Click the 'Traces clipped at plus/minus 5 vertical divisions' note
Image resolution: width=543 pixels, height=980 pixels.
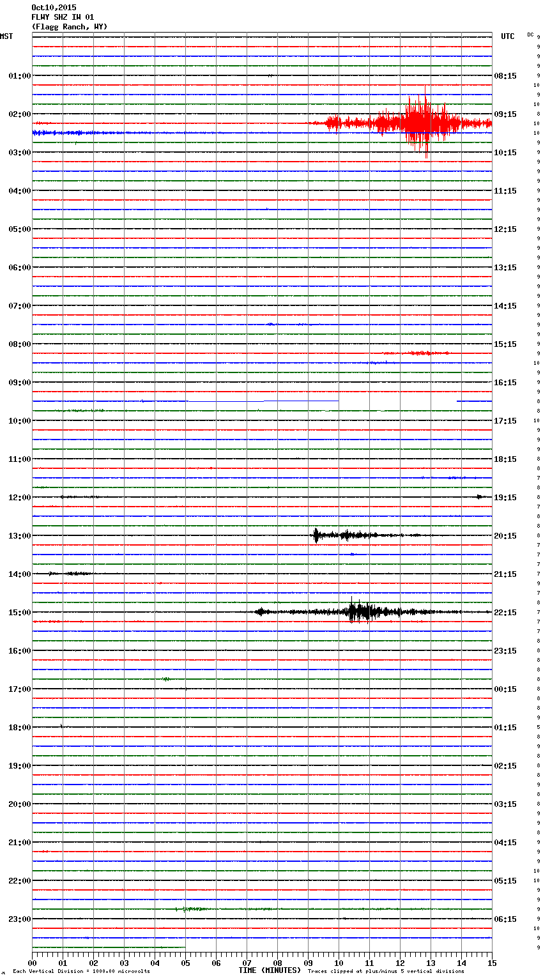(x=386, y=971)
